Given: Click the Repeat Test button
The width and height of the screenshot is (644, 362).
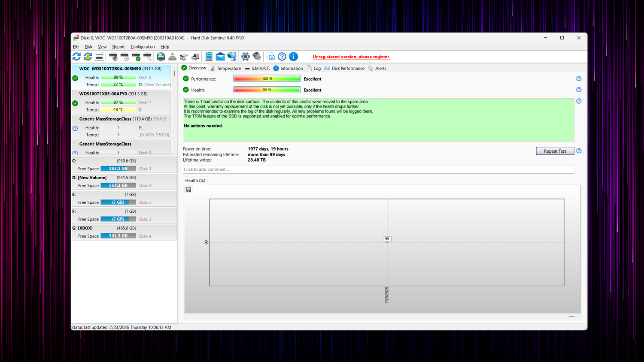Looking at the screenshot, I should 555,151.
